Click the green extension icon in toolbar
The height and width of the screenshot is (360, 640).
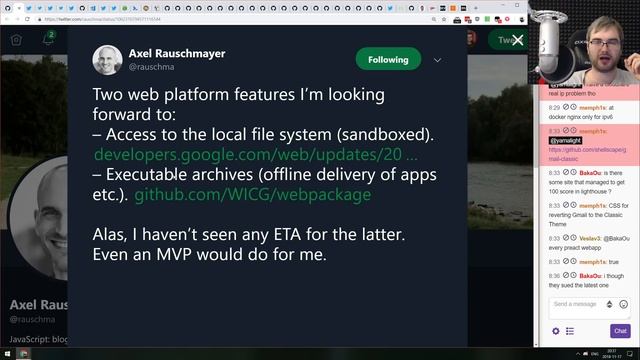pyautogui.click(x=487, y=19)
